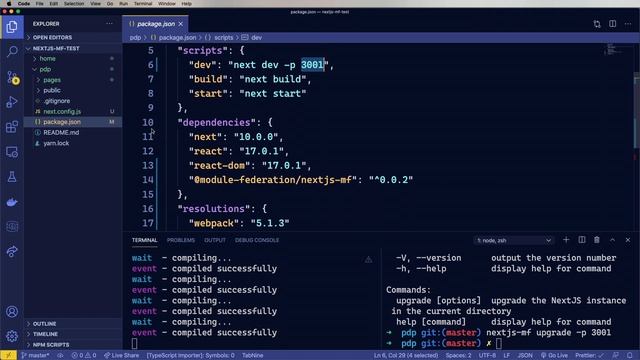Change the UTF-8 encoding setting
The height and width of the screenshot is (360, 640).
[487, 355]
